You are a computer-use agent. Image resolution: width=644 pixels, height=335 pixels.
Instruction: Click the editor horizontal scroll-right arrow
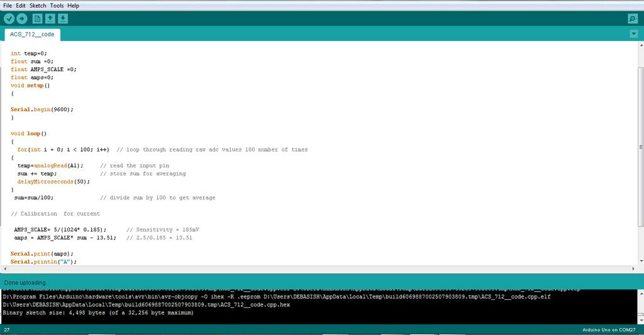(633, 268)
